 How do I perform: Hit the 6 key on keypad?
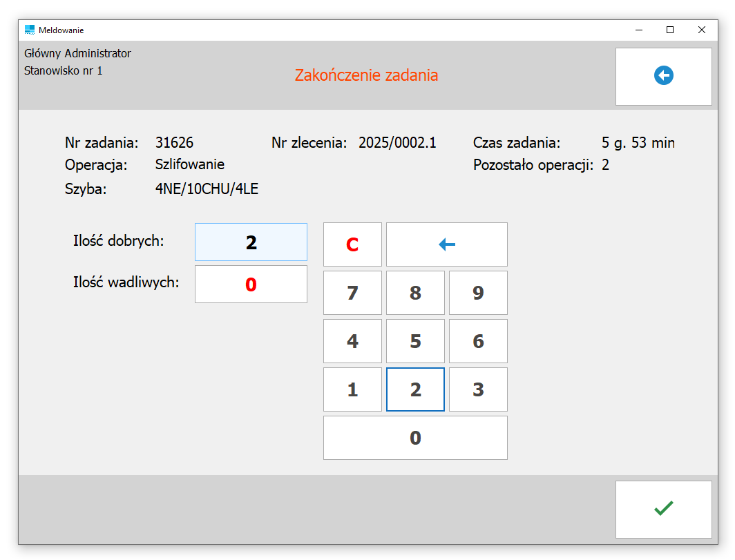point(478,341)
